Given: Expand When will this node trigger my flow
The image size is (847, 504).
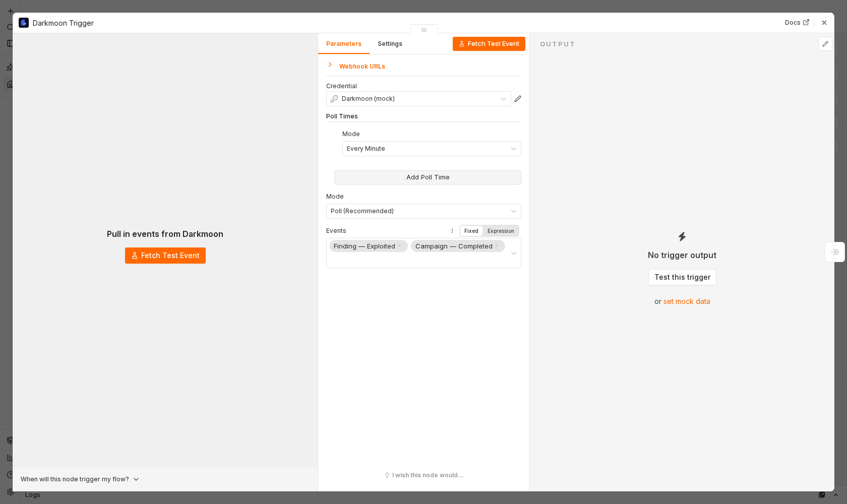Looking at the screenshot, I should (x=80, y=479).
